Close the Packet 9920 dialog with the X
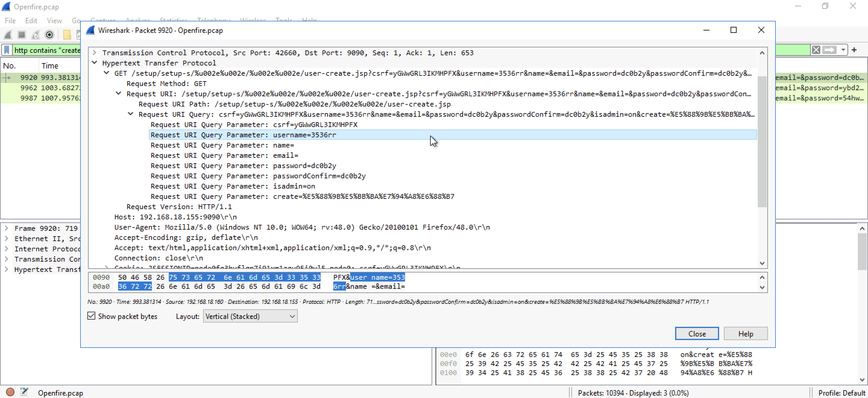 point(761,30)
